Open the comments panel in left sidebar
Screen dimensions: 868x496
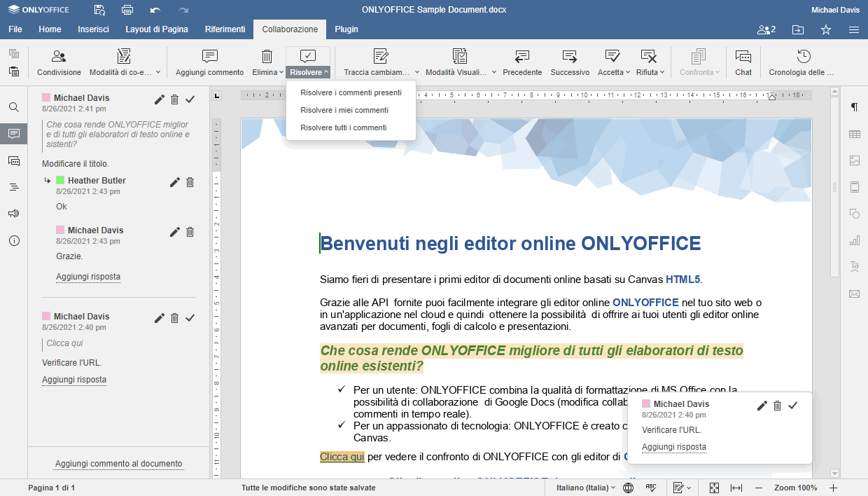[x=14, y=134]
